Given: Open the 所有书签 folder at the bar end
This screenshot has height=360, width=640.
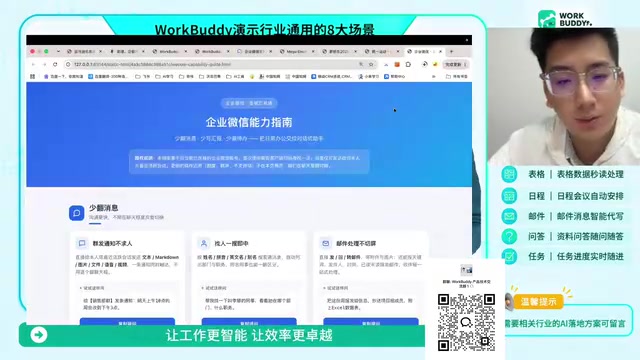Looking at the screenshot, I should (x=457, y=76).
